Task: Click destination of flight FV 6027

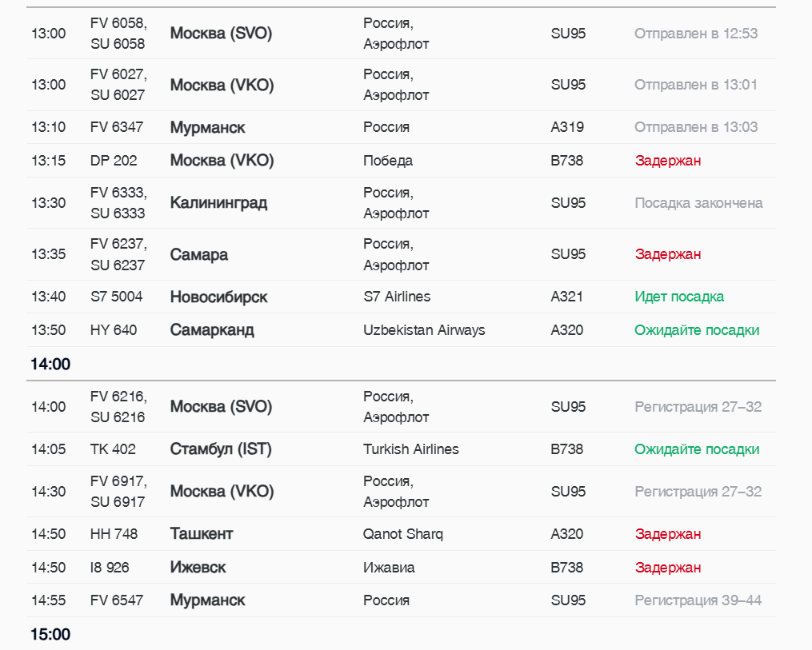Action: [222, 85]
